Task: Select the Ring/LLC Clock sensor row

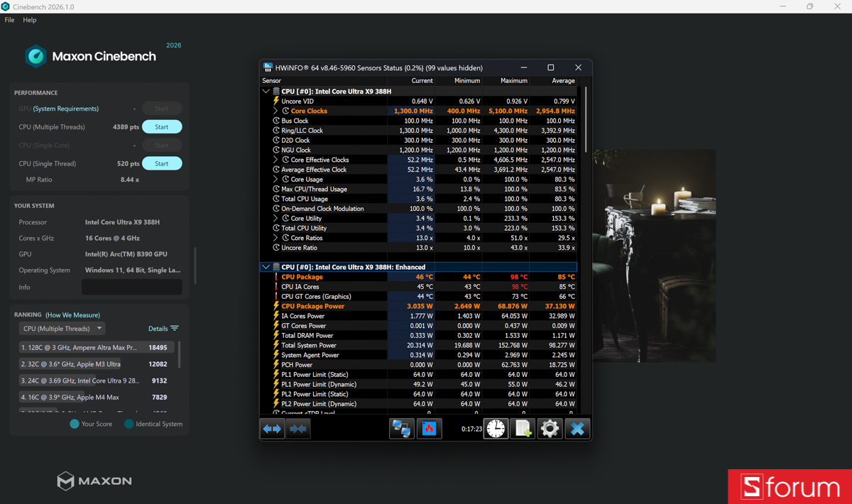Action: pos(419,131)
